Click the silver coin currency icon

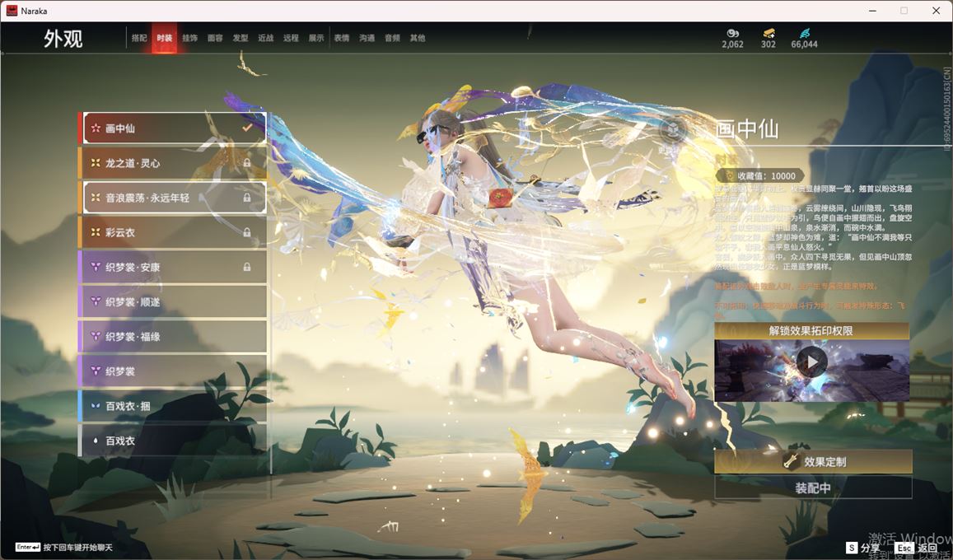pos(732,33)
